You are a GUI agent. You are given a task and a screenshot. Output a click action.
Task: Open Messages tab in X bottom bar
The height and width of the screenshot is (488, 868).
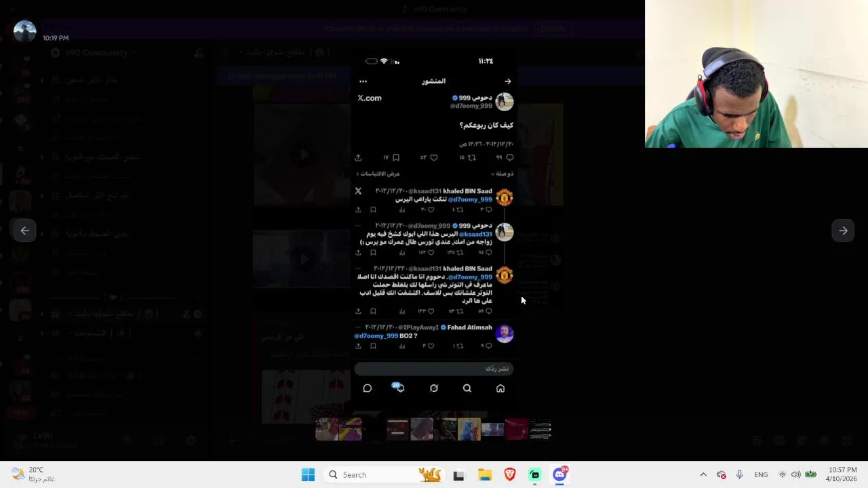click(x=368, y=388)
